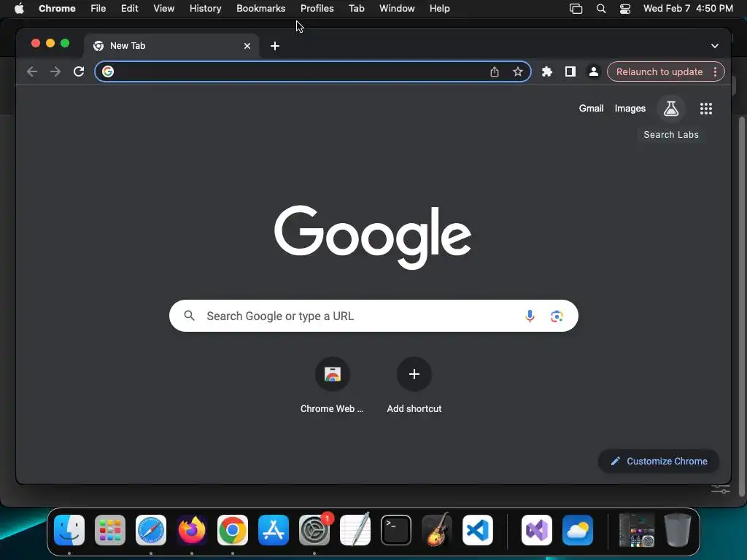Open the Profiles menu
Viewport: 747px width, 560px height.
pyautogui.click(x=317, y=9)
